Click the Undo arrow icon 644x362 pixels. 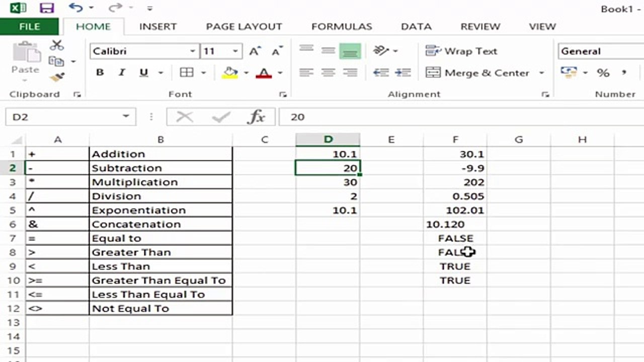pyautogui.click(x=75, y=8)
